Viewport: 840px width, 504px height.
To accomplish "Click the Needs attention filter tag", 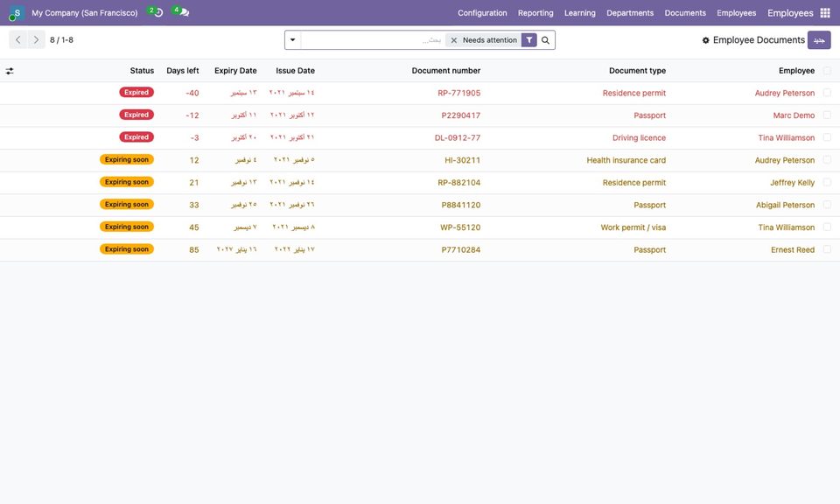I will click(490, 40).
